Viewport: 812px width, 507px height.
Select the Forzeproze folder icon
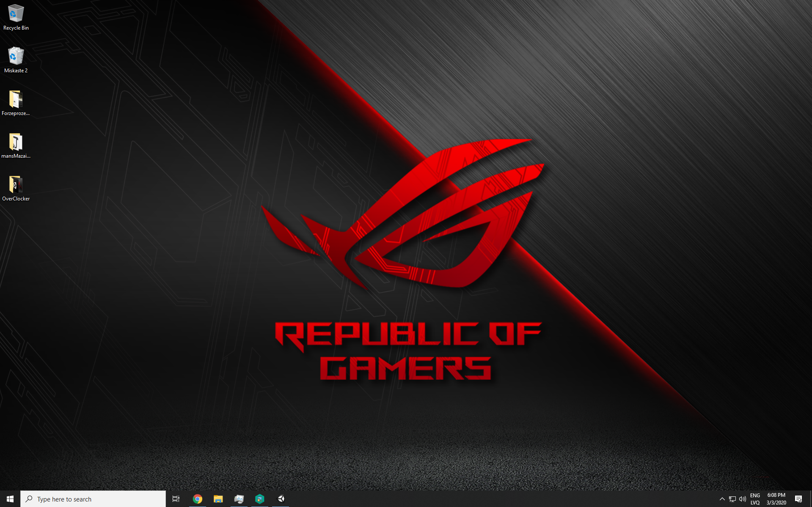(16, 103)
